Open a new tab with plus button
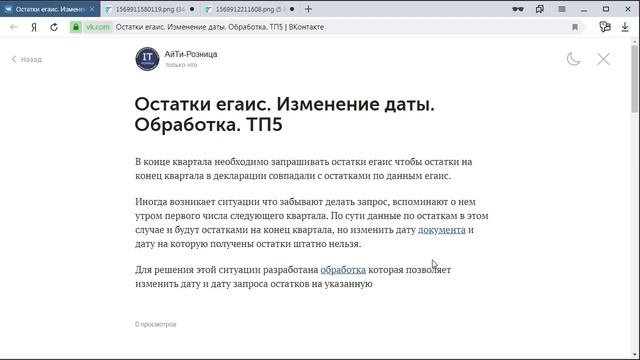Screen dimensions: 640x360 pyautogui.click(x=308, y=9)
